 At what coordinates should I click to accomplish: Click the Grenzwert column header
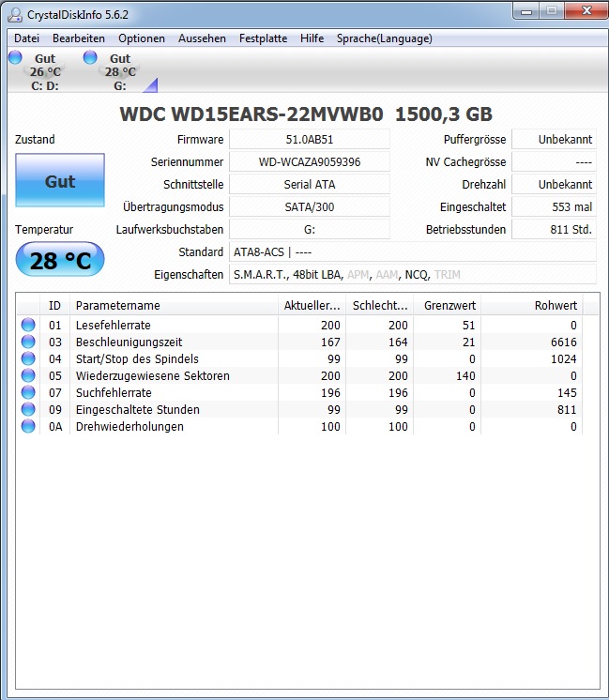click(x=448, y=305)
